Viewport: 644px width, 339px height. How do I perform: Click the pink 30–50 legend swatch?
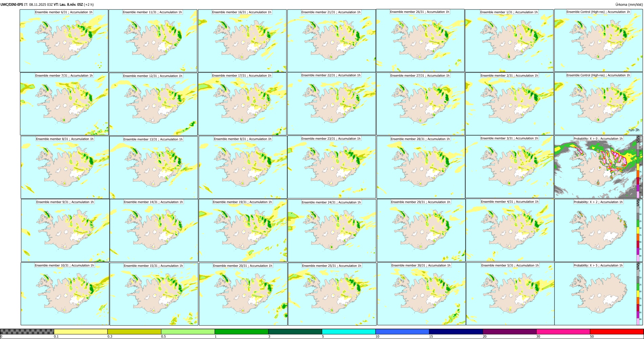click(x=563, y=332)
